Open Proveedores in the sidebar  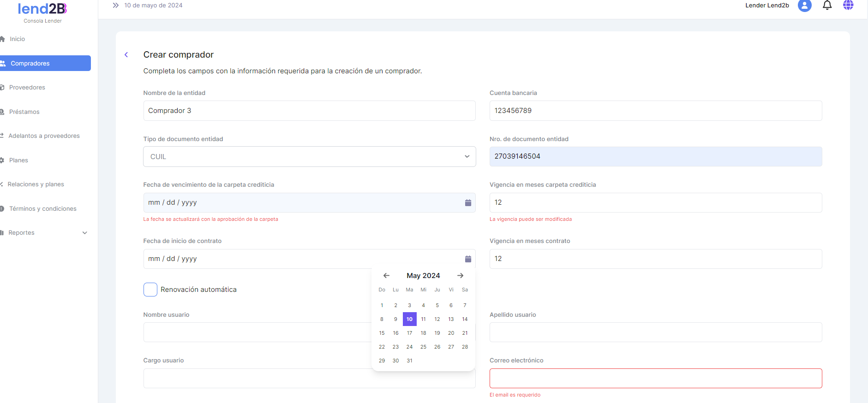27,88
